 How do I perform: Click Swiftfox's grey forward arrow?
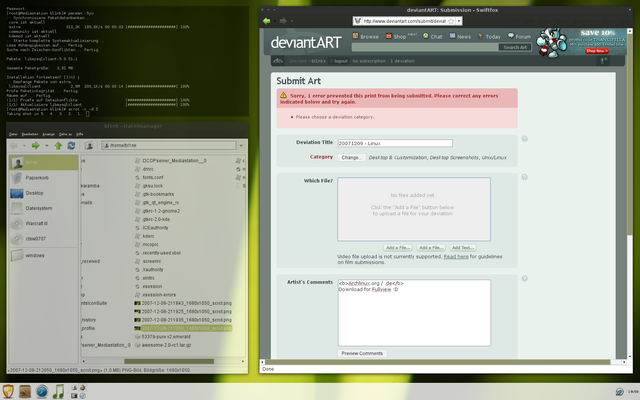tap(283, 21)
